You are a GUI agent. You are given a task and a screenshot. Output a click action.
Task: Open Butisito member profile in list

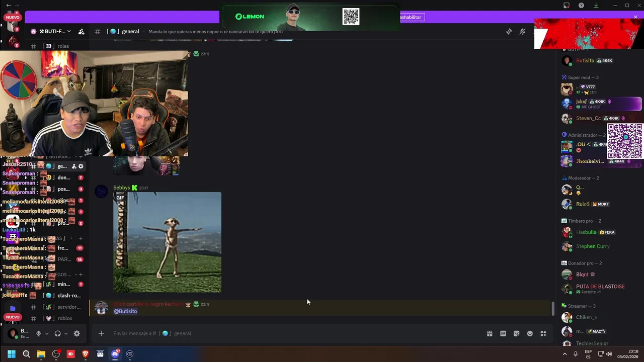pos(601,60)
